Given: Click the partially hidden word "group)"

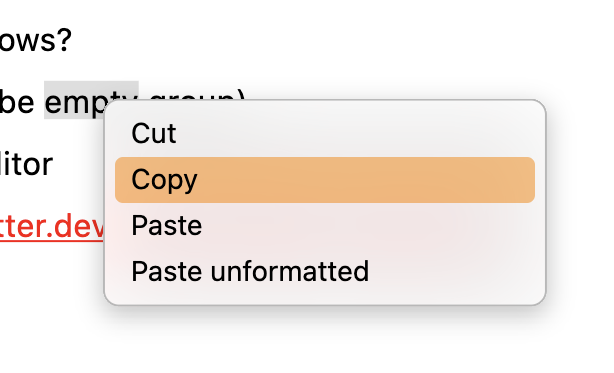Looking at the screenshot, I should pos(197,95).
